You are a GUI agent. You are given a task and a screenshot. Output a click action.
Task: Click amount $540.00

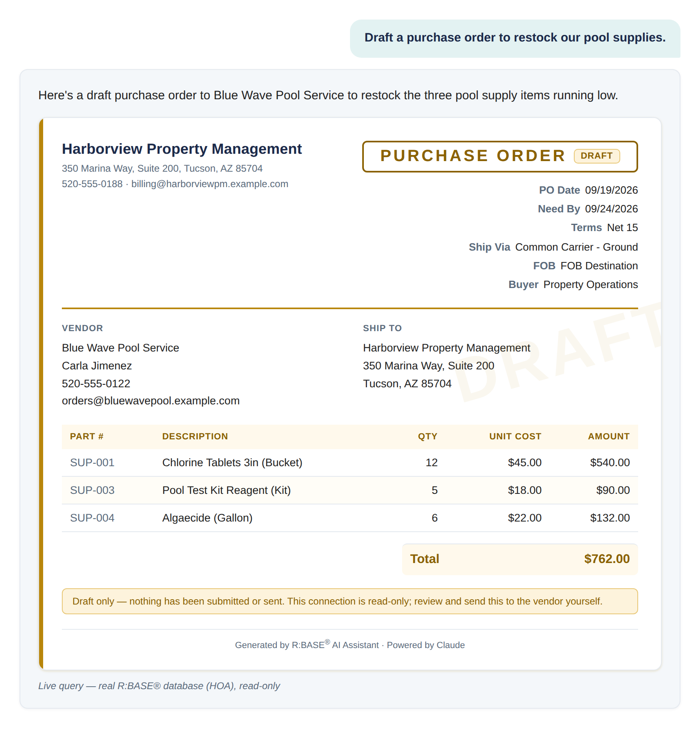[x=610, y=463]
